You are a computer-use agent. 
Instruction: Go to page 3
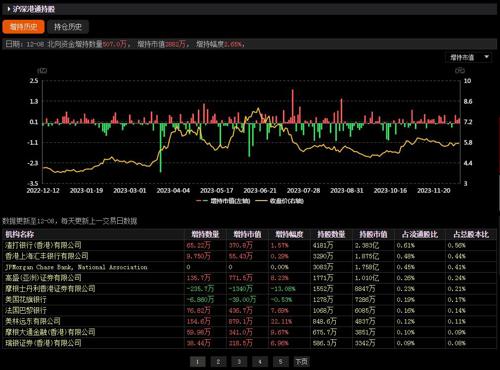pyautogui.click(x=239, y=362)
